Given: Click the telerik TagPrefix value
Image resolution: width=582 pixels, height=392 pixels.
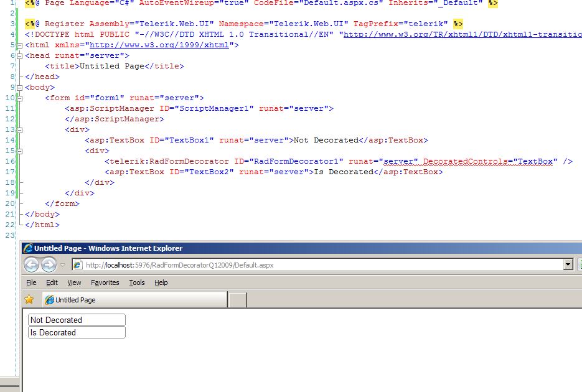Looking at the screenshot, I should pyautogui.click(x=426, y=24).
